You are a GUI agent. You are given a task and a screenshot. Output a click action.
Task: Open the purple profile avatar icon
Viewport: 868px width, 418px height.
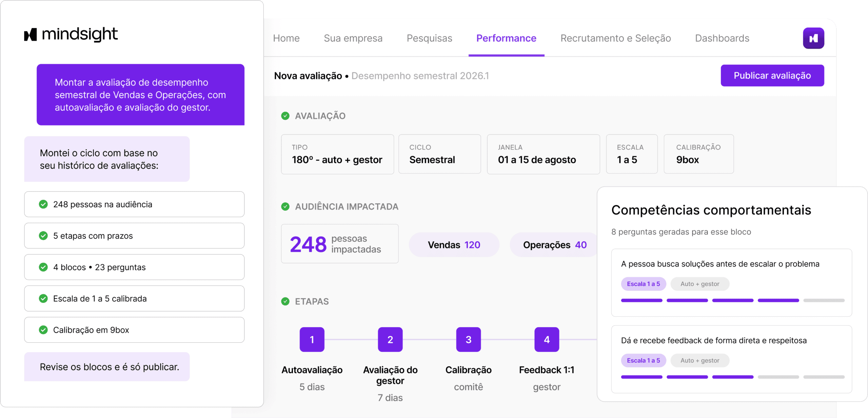click(813, 38)
